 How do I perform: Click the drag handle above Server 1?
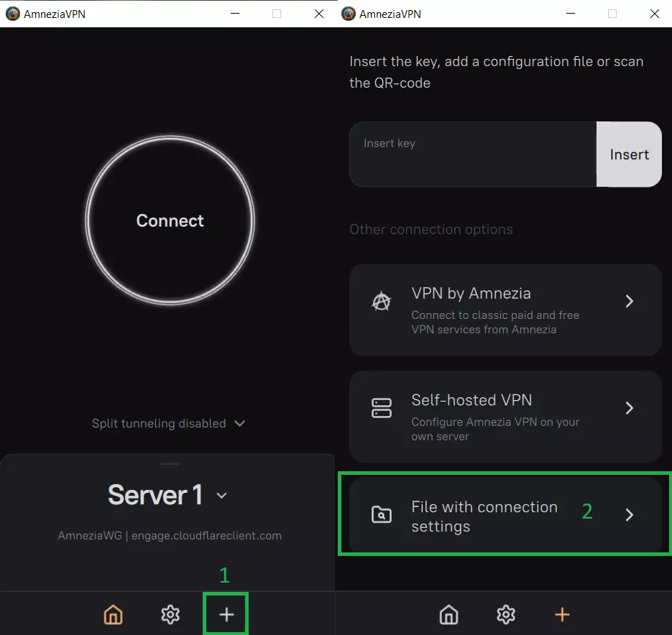tap(170, 463)
